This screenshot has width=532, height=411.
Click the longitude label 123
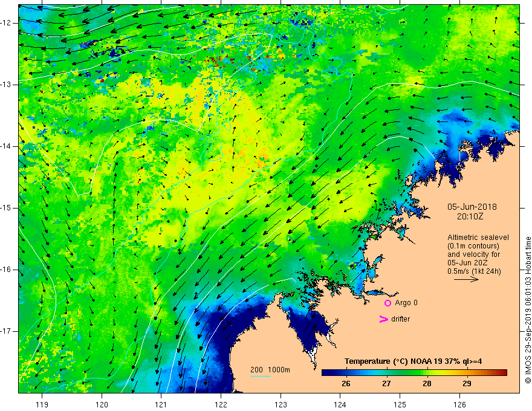281,404
